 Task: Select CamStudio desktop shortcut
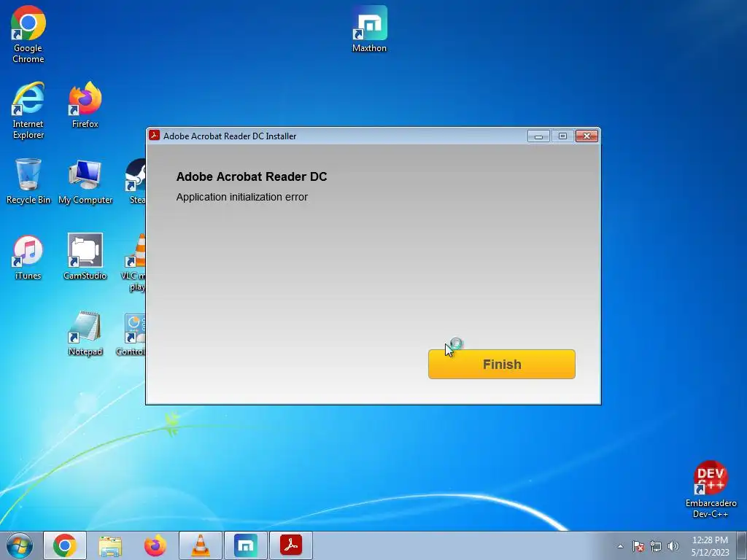85,257
